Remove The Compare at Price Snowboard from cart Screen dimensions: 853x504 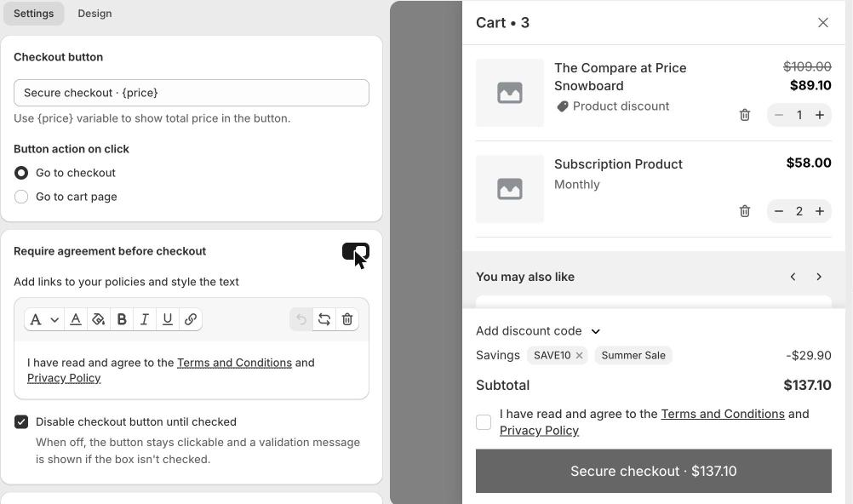tap(745, 115)
